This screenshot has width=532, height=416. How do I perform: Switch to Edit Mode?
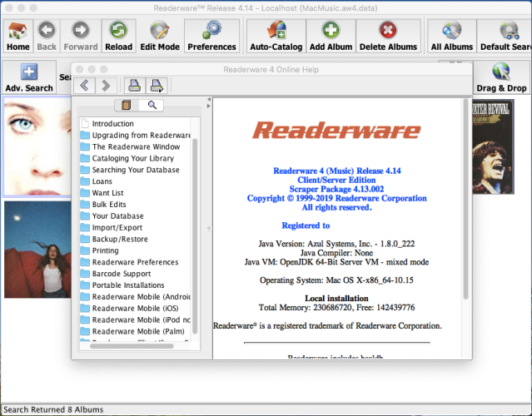(160, 36)
